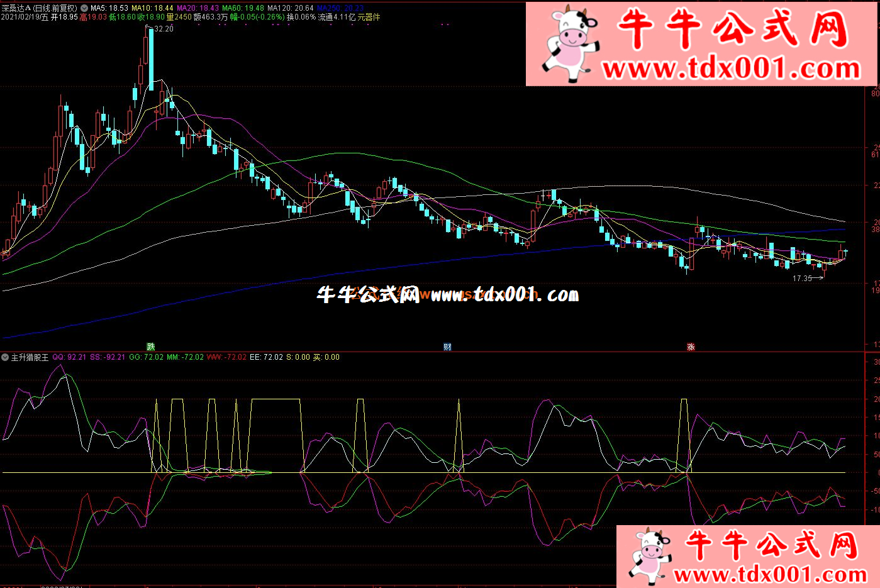Click the cow mascot logo at top right

pos(570,43)
